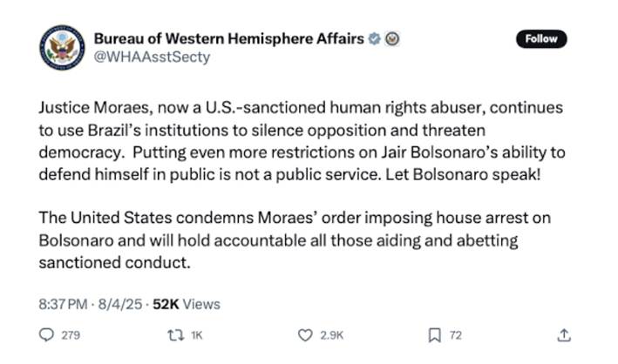The width and height of the screenshot is (618, 364).
Task: Bookmark the tweet using the bookmark icon
Action: point(432,334)
